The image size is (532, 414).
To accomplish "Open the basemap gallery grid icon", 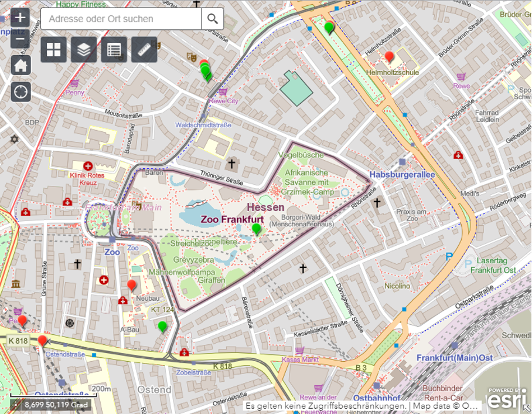I will tap(53, 50).
